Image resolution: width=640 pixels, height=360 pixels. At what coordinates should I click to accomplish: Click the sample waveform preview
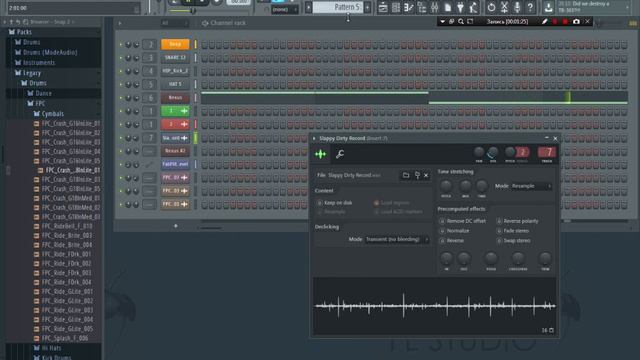(x=435, y=306)
